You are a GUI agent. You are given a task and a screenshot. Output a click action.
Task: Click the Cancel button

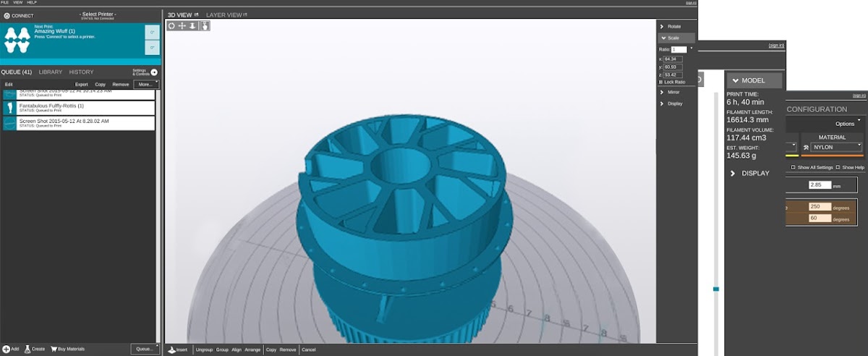[x=309, y=349]
